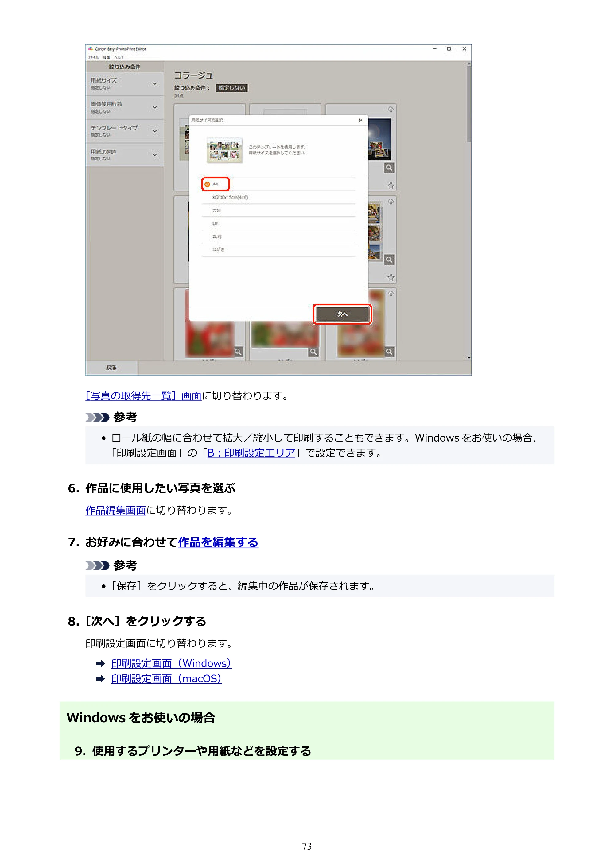The image size is (614, 868).
Task: Open the 作品編集画面 link
Action: click(116, 510)
